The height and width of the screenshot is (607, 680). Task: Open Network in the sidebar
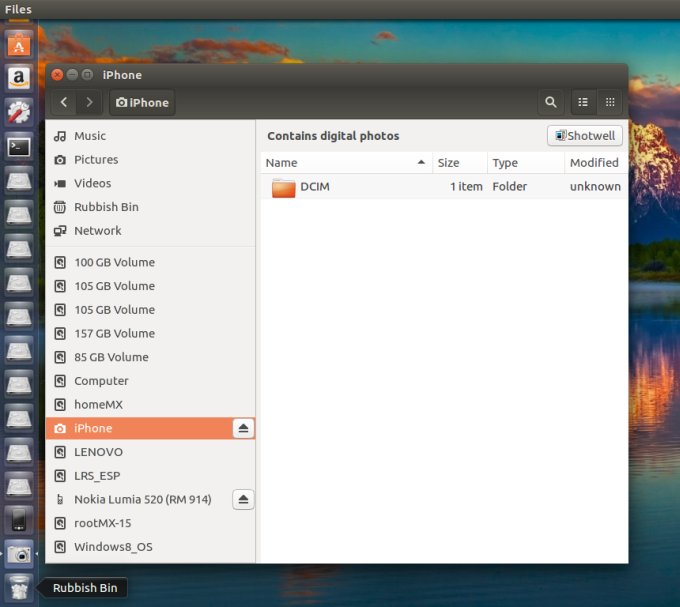(x=97, y=230)
